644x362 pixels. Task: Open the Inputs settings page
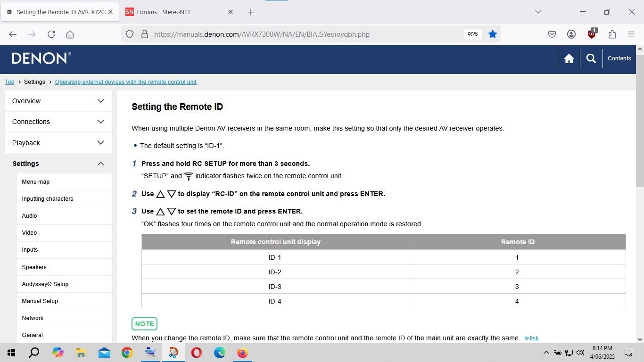(x=65, y=250)
